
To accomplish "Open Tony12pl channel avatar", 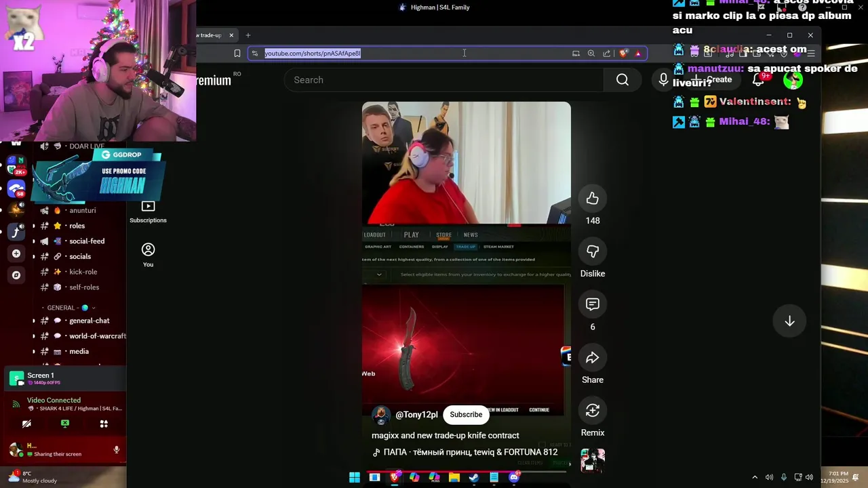I will point(381,415).
